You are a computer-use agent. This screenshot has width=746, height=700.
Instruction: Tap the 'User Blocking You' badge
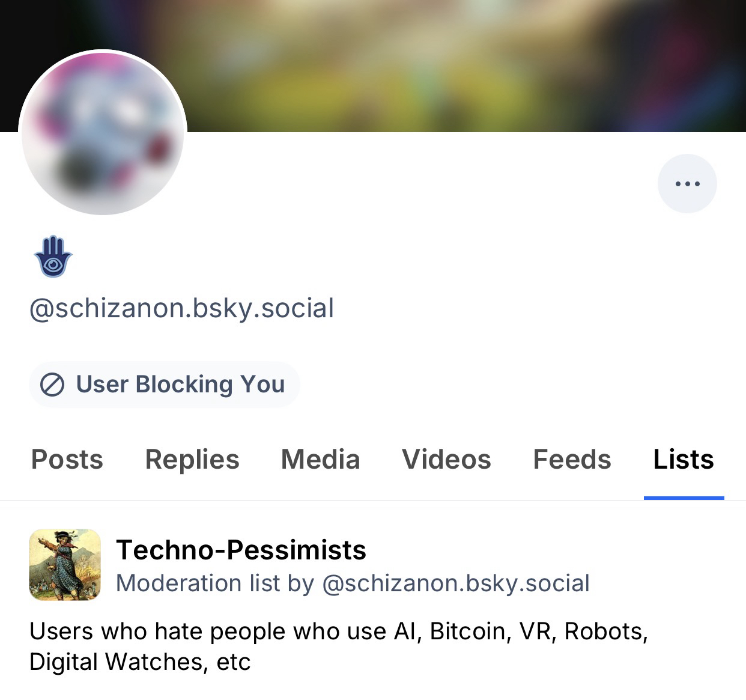164,385
